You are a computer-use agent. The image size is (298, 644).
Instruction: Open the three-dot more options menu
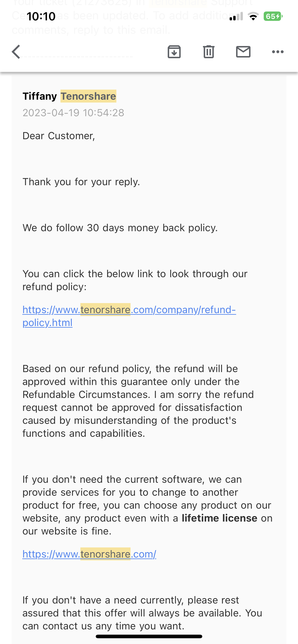pos(278,52)
